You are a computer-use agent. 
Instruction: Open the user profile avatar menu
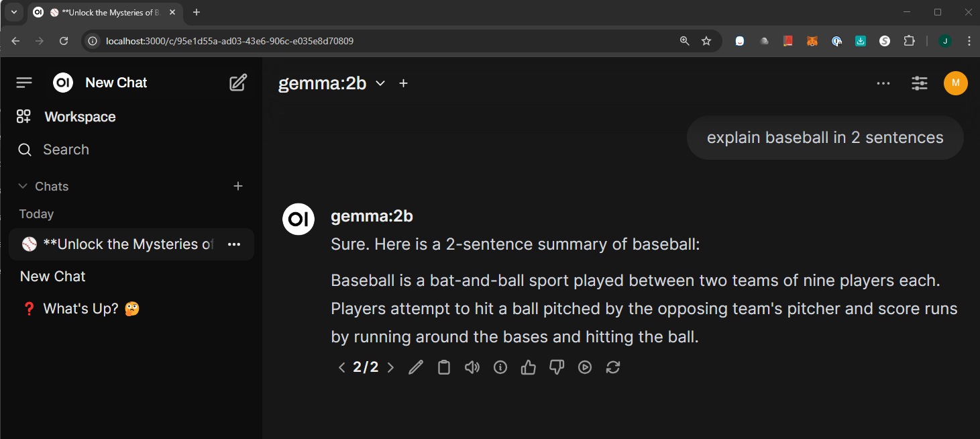click(x=956, y=83)
